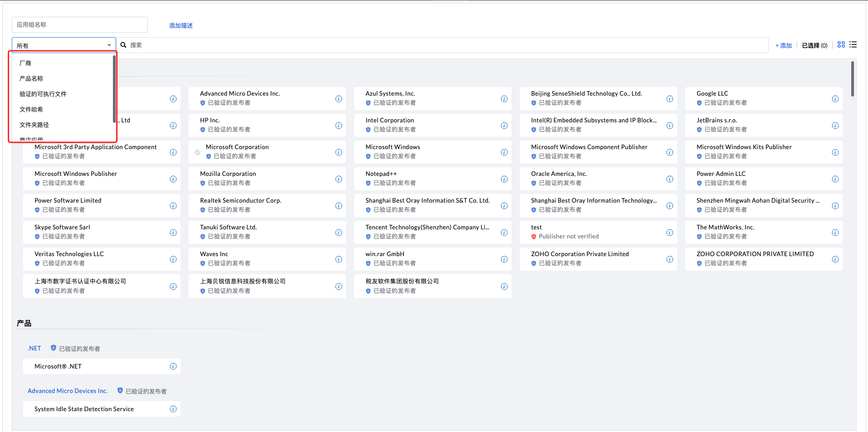868x432 pixels.
Task: Tick the Microsoft Corporation selection checkmark
Action: pyautogui.click(x=197, y=152)
